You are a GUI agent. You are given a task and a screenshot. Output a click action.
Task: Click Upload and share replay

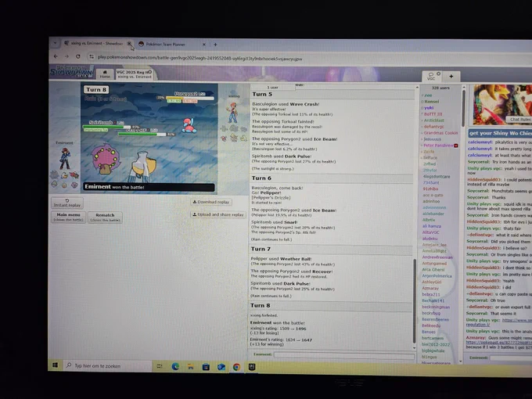[x=218, y=214]
